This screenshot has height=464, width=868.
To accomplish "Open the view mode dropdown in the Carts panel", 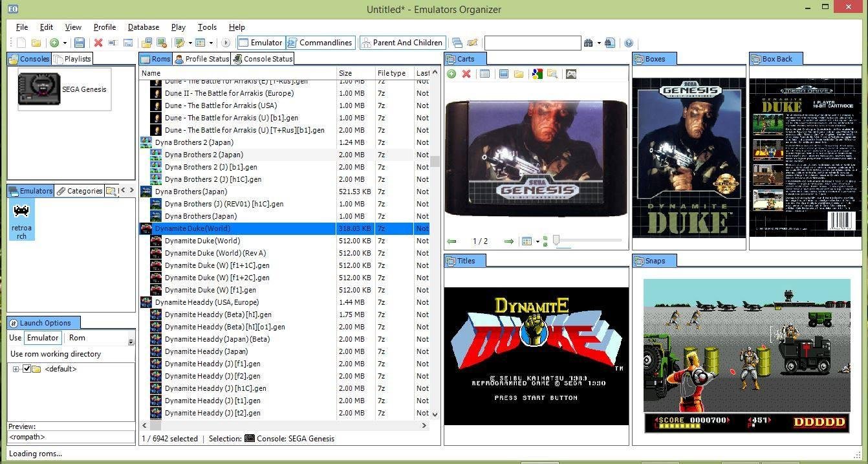I will 538,241.
